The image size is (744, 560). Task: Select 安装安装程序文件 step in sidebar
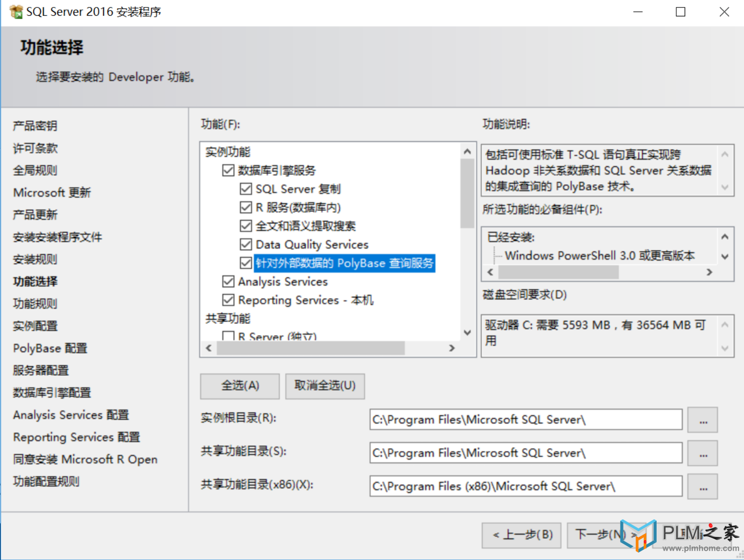point(57,237)
